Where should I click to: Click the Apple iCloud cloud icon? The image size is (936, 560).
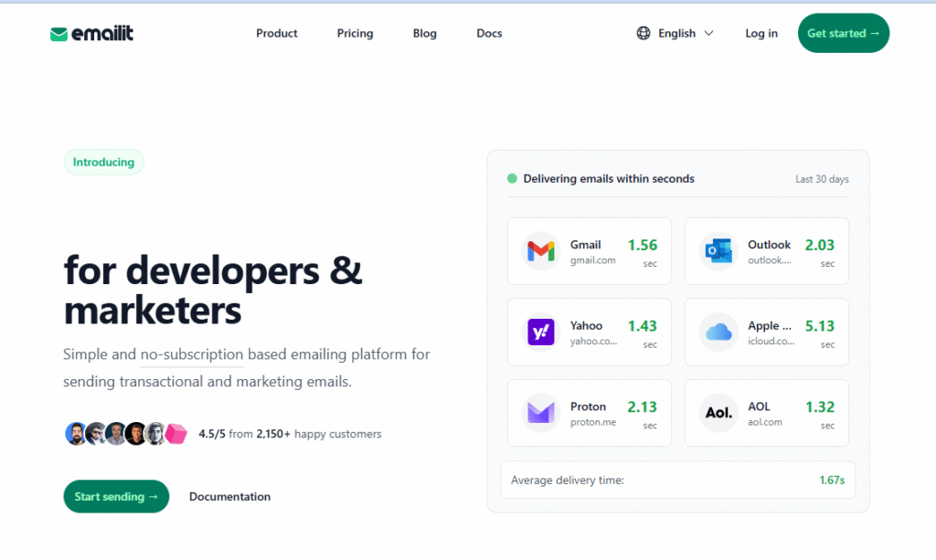coord(718,332)
